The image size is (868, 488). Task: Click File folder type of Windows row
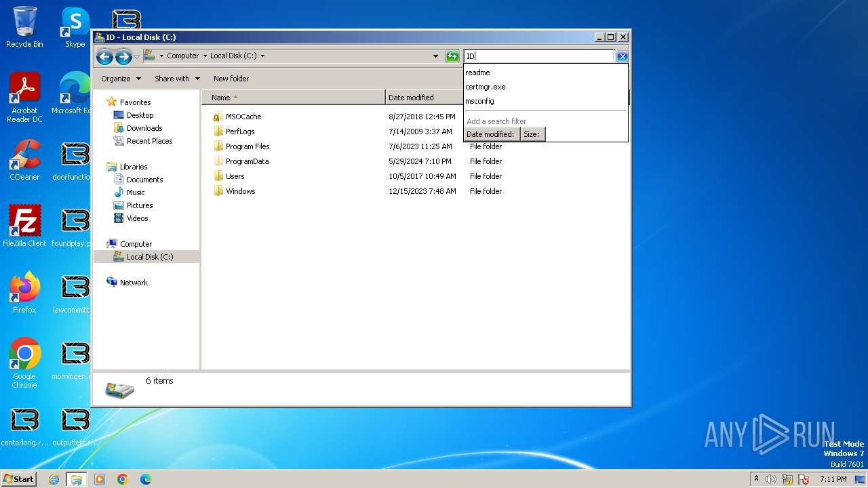(x=486, y=191)
